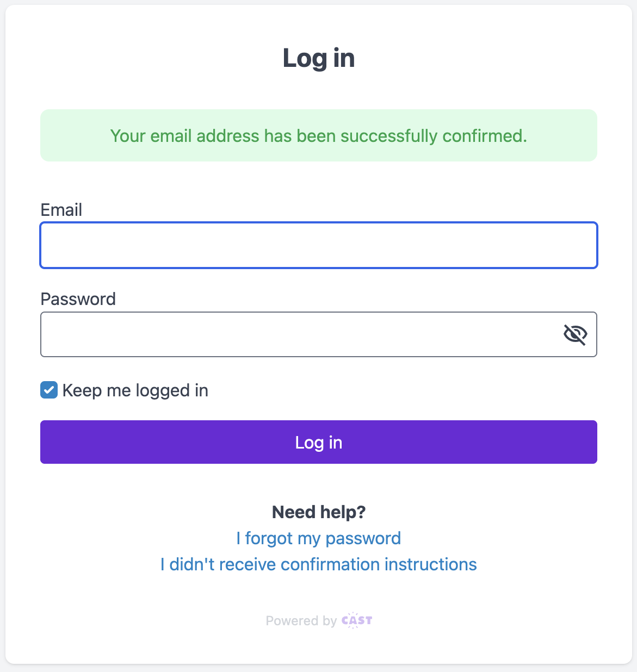The width and height of the screenshot is (637, 672).
Task: Click the "Powered by" footer text
Action: tap(301, 621)
